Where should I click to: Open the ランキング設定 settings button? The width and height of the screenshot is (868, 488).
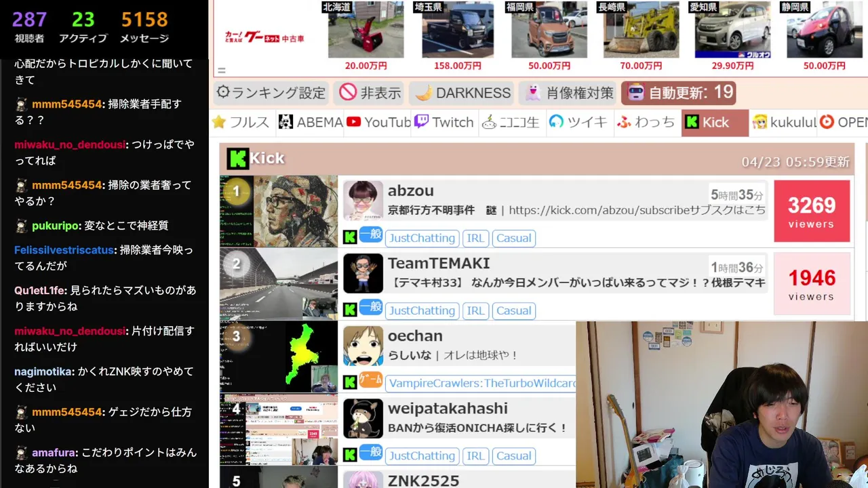pos(271,93)
